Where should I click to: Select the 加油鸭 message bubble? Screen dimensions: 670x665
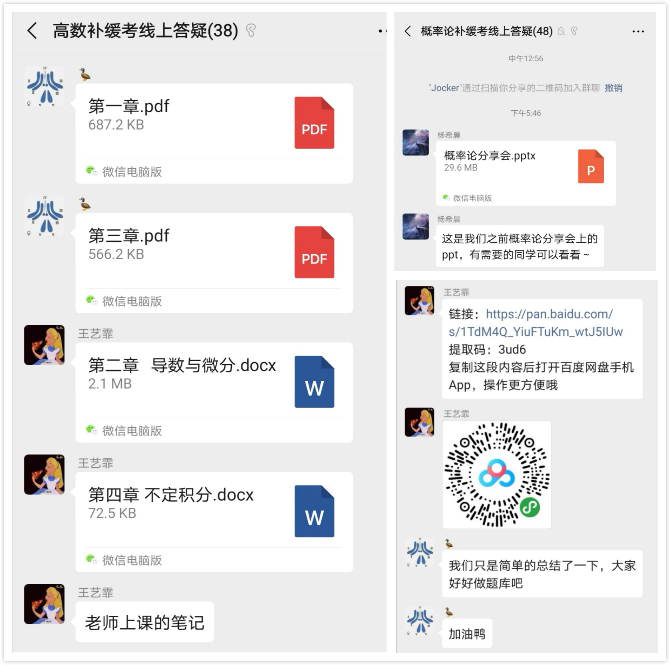pos(467,633)
